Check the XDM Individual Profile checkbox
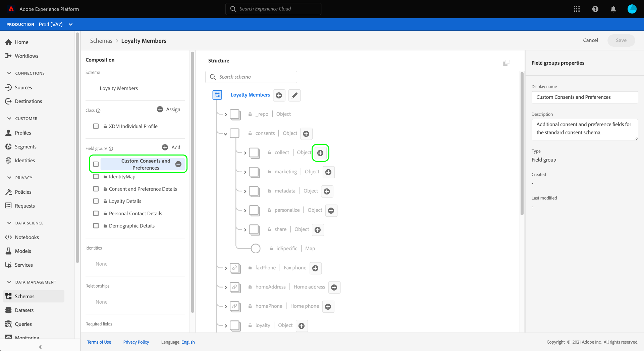 [x=96, y=126]
